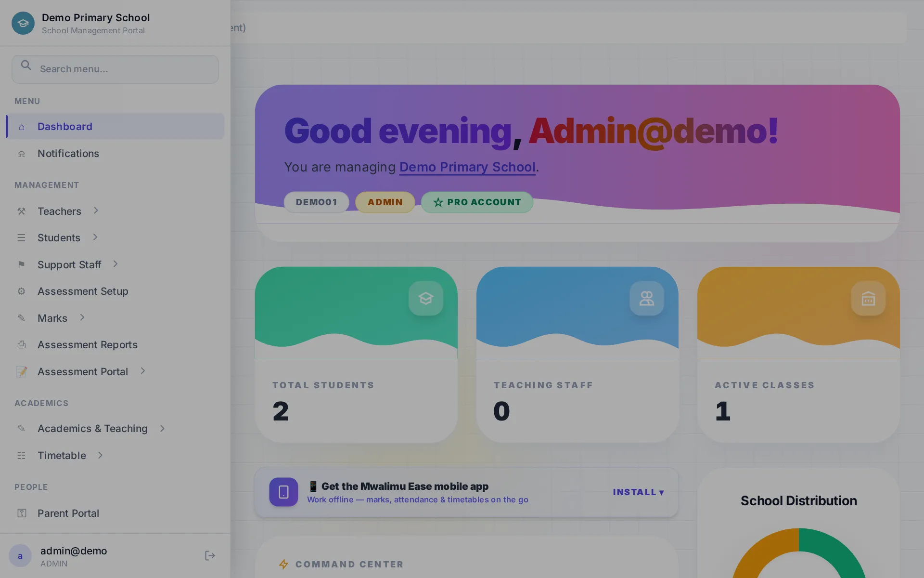The image size is (924, 578).
Task: Open the Assessment Setup menu item
Action: (x=115, y=291)
